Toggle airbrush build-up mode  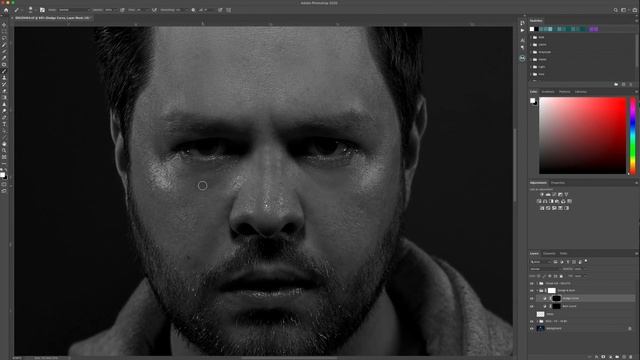[x=154, y=10]
